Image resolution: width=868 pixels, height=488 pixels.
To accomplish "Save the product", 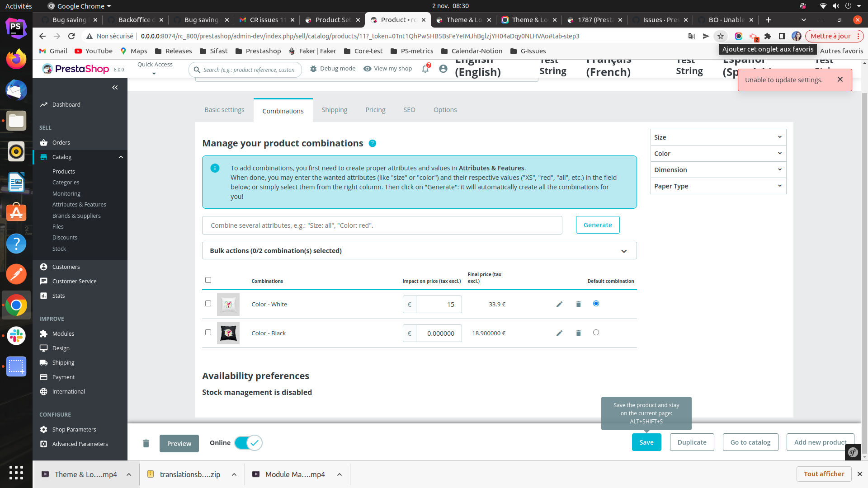I will [x=646, y=442].
